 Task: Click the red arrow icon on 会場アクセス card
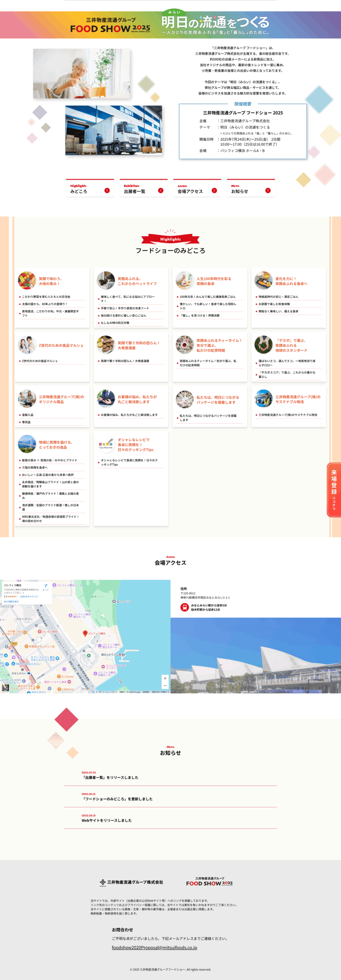click(x=214, y=190)
